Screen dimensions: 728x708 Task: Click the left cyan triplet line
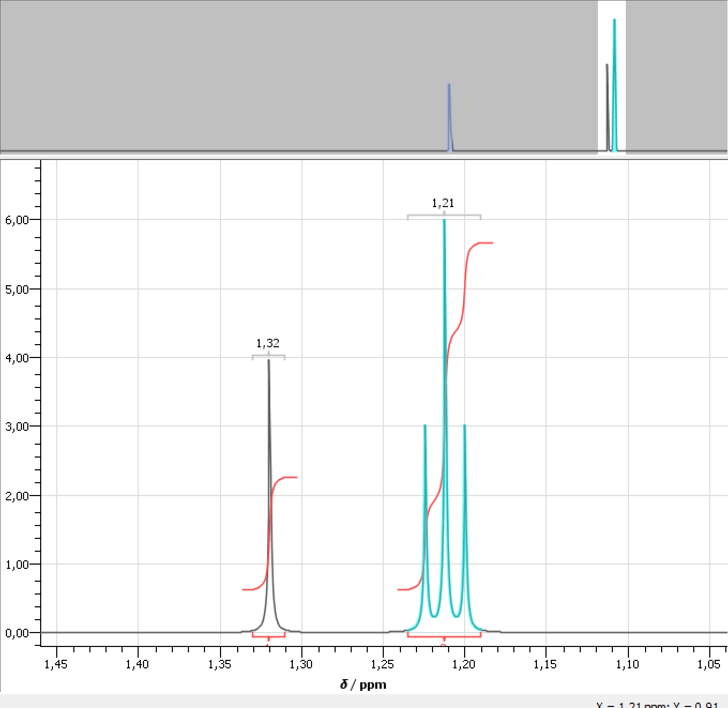click(x=425, y=482)
